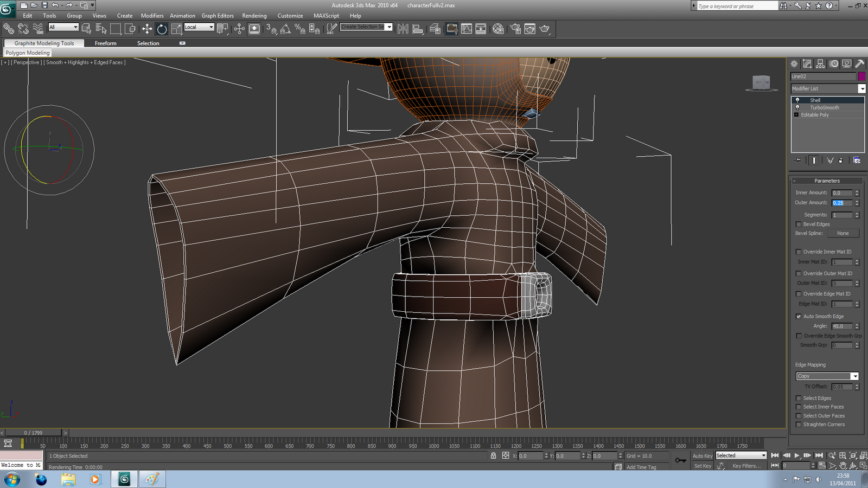Image resolution: width=868 pixels, height=488 pixels.
Task: Open the Reference Coordinate System Local dropdown
Action: (x=210, y=27)
